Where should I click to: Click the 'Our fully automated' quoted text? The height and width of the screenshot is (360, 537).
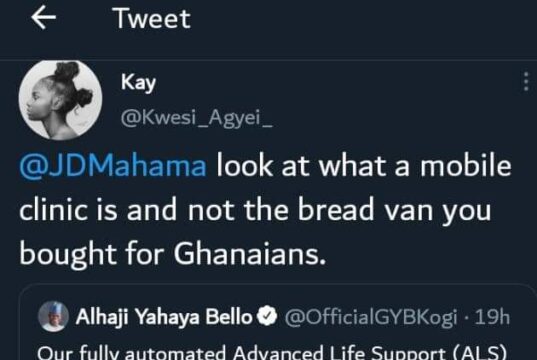pos(131,352)
